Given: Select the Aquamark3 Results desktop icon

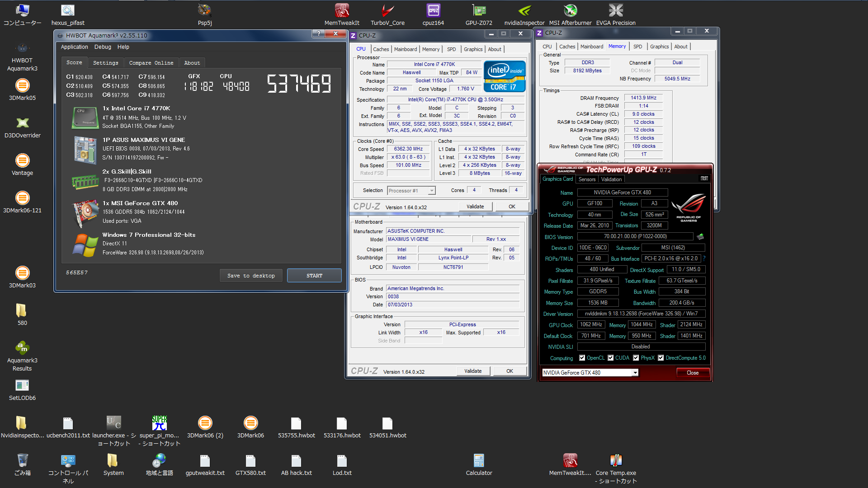Looking at the screenshot, I should coord(22,356).
